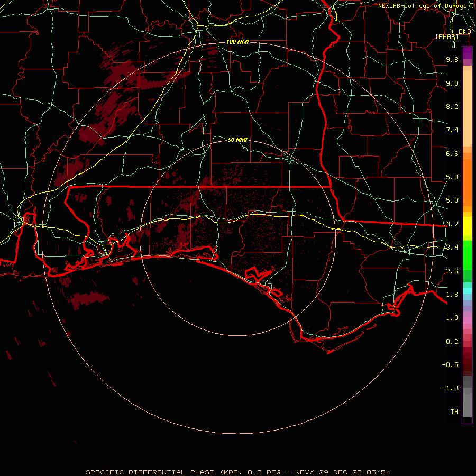
Task: Click the 0.2 value on the scale
Action: click(452, 342)
